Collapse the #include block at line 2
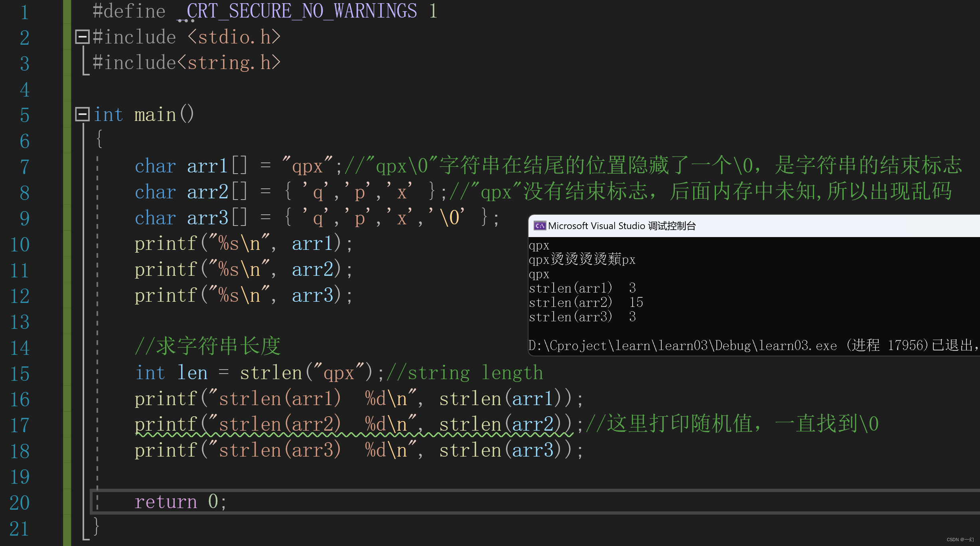 click(x=82, y=37)
